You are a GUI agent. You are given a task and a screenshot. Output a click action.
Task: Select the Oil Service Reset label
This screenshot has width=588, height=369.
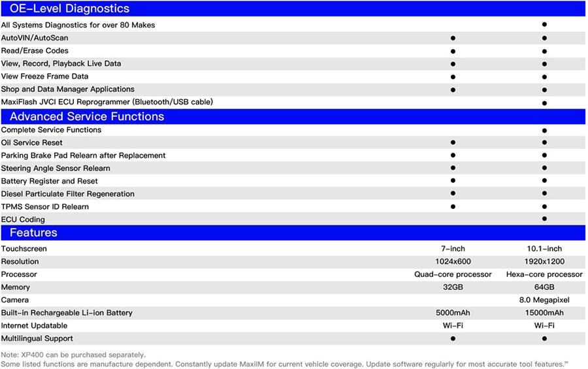tap(31, 142)
